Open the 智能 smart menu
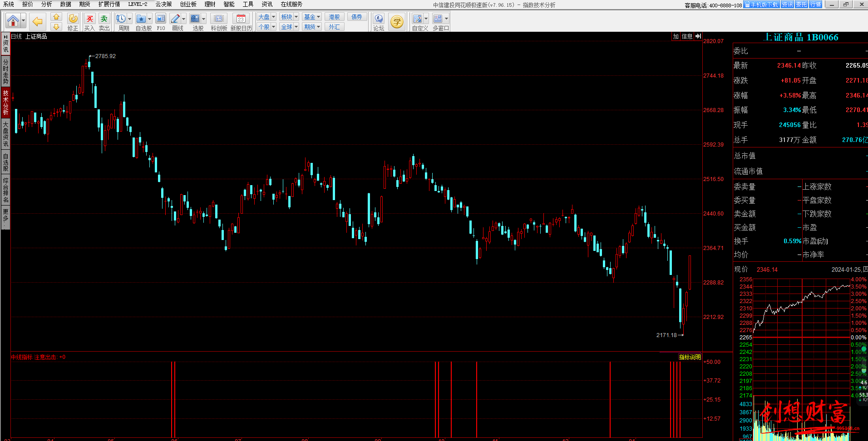This screenshot has width=868, height=441. [x=229, y=4]
